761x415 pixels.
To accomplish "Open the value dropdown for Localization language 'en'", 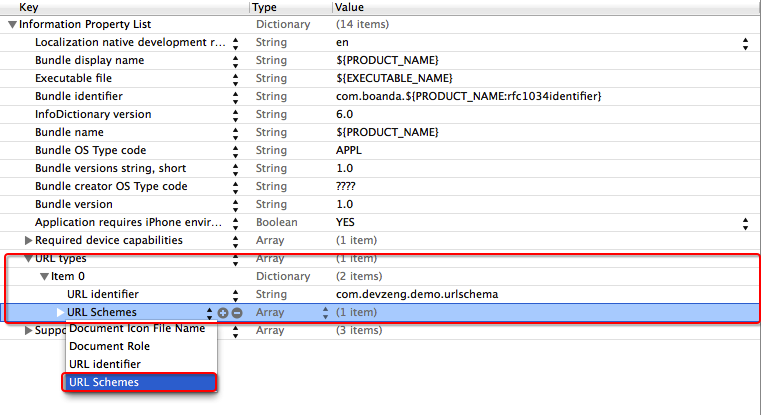I will pyautogui.click(x=745, y=43).
